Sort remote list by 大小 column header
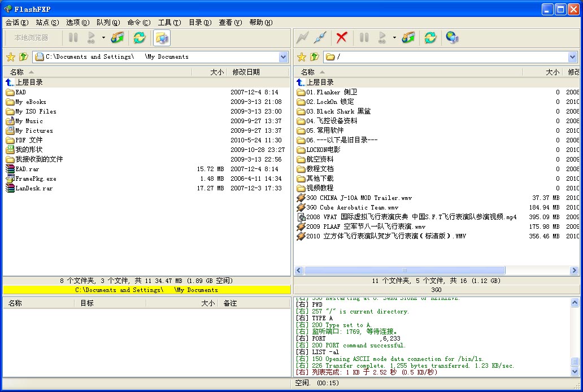 (x=543, y=72)
